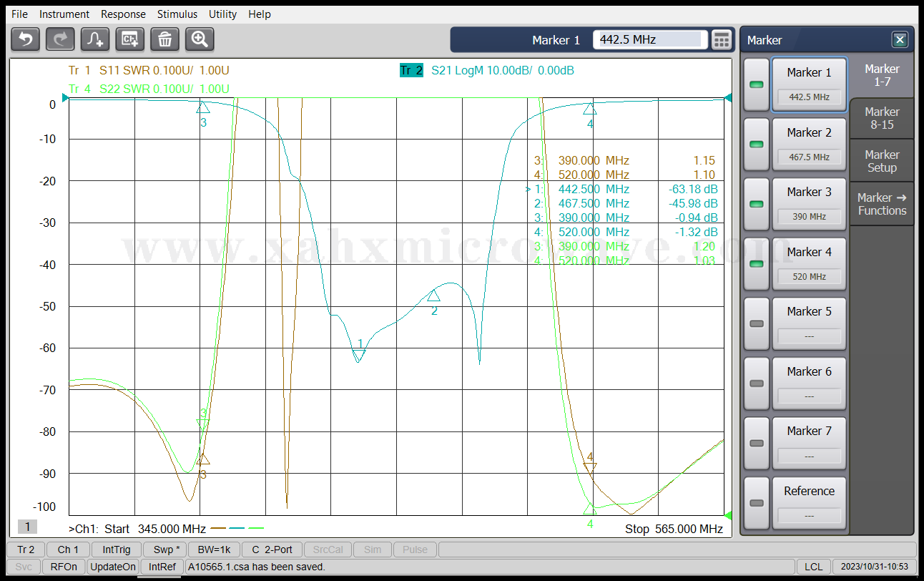Click the Undo arrow icon
Viewport: 924px width, 581px height.
click(x=26, y=39)
